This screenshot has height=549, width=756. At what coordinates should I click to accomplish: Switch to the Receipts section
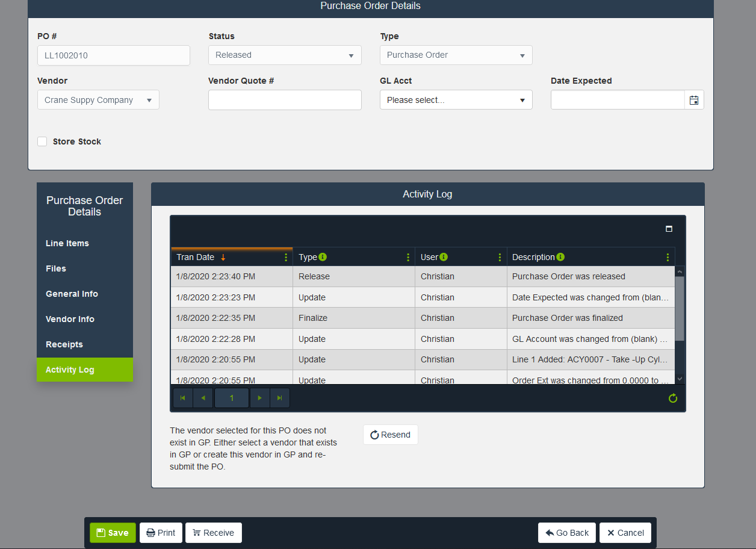(x=64, y=344)
